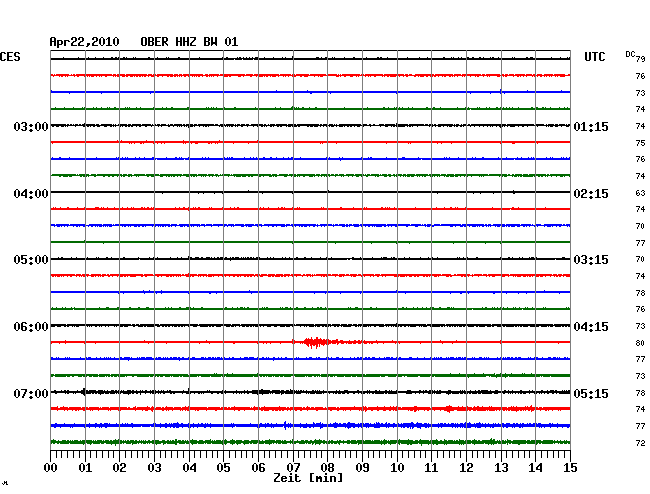650x494 pixels.
Task: Click x-axis minute label 00
Action: 51,468
